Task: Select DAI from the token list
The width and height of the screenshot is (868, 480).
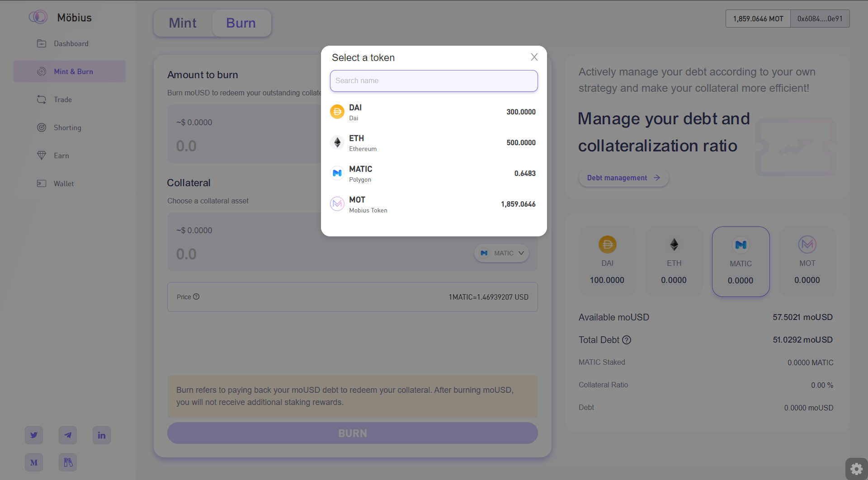Action: click(434, 112)
